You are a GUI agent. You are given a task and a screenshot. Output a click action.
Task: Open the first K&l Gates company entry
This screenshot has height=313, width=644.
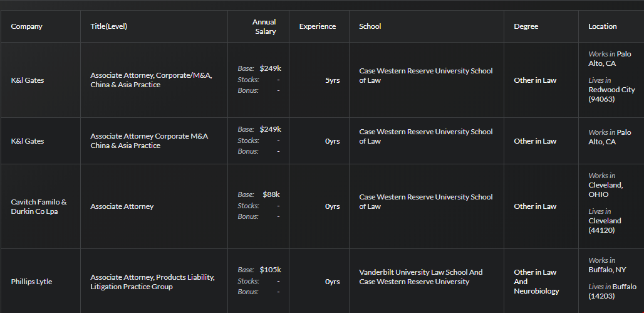tap(28, 80)
